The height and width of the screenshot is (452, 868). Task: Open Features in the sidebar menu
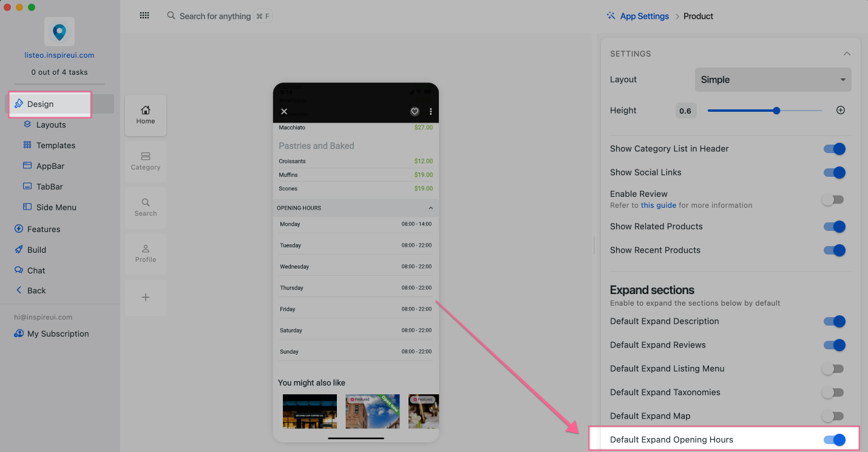pos(44,229)
